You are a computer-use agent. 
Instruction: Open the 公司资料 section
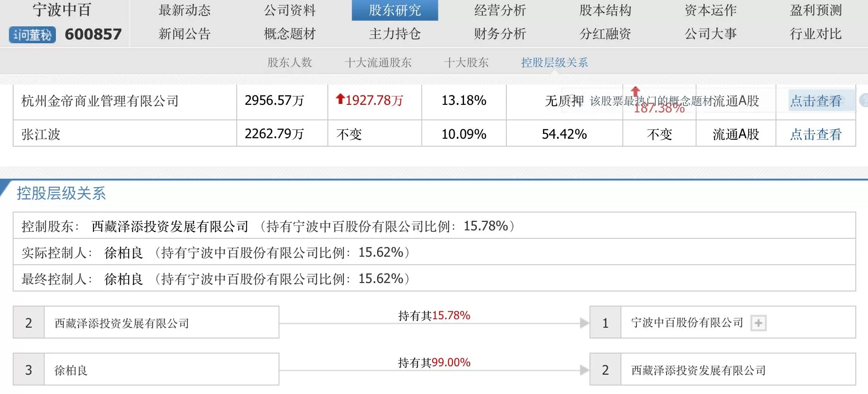290,10
